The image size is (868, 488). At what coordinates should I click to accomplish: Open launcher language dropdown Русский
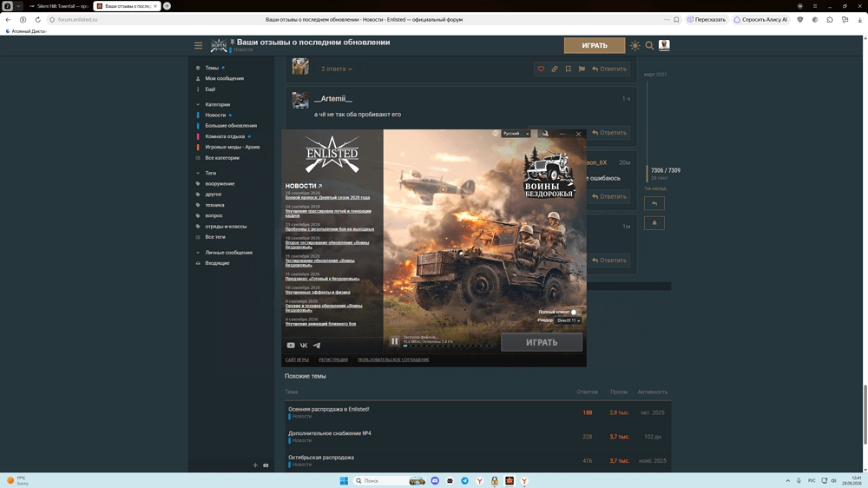tap(516, 134)
